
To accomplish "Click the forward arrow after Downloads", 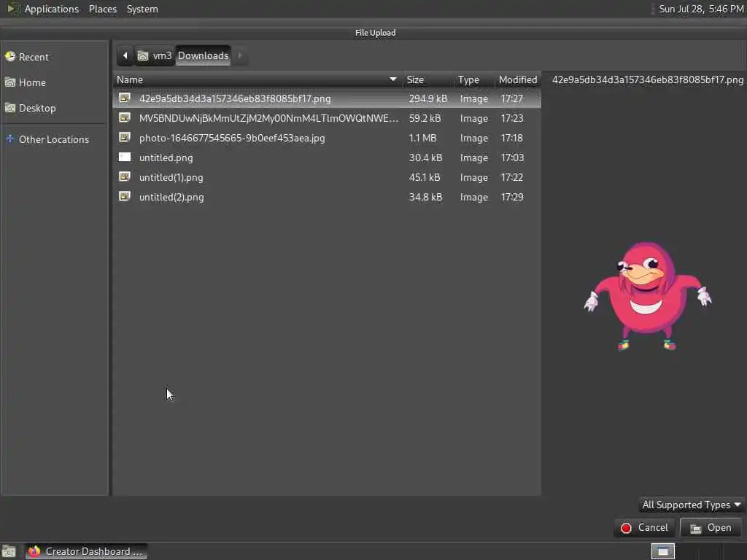I will (240, 55).
